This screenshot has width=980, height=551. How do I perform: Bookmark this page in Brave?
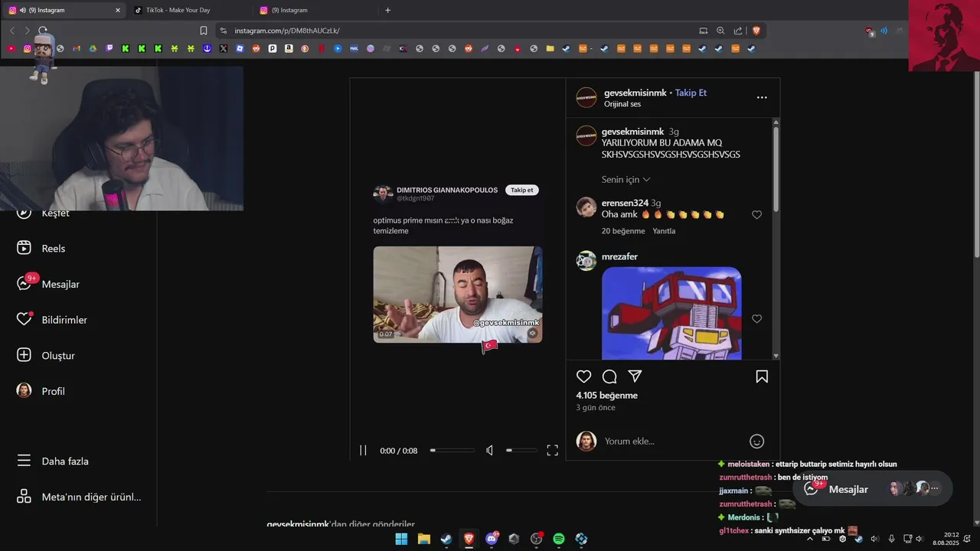pyautogui.click(x=203, y=31)
